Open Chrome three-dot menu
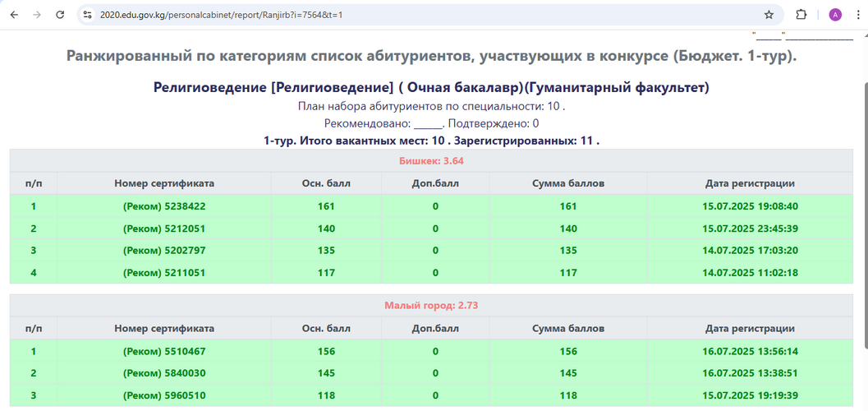868x411 pixels. tap(858, 15)
